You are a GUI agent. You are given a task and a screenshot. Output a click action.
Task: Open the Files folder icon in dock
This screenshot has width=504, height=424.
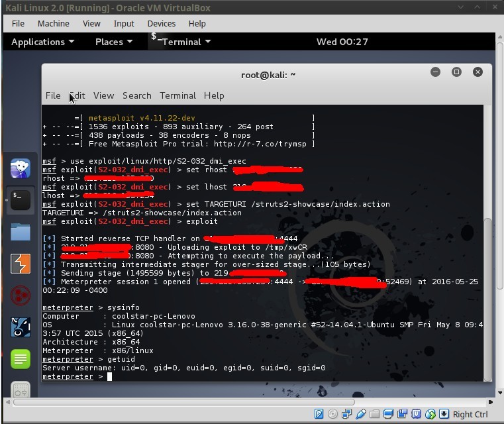(x=21, y=232)
